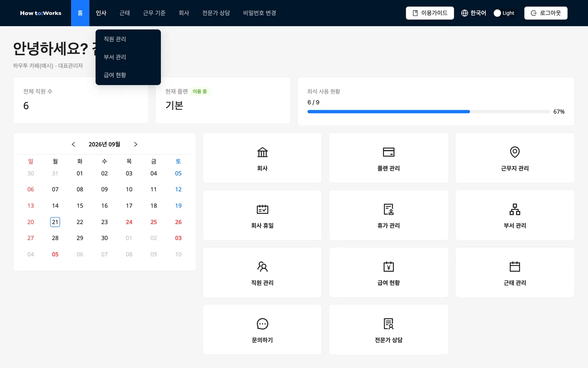Select 직원 관리 in dropdown menu
The height and width of the screenshot is (368, 588).
[x=128, y=39]
